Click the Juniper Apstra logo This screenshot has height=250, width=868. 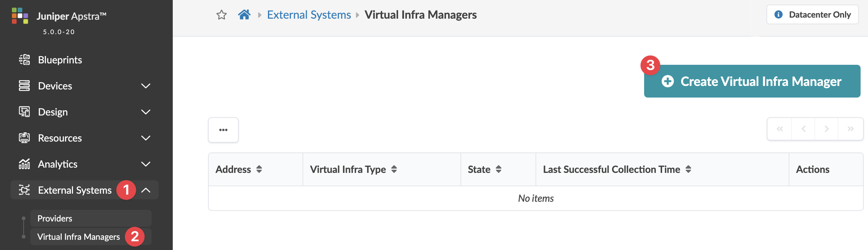20,16
